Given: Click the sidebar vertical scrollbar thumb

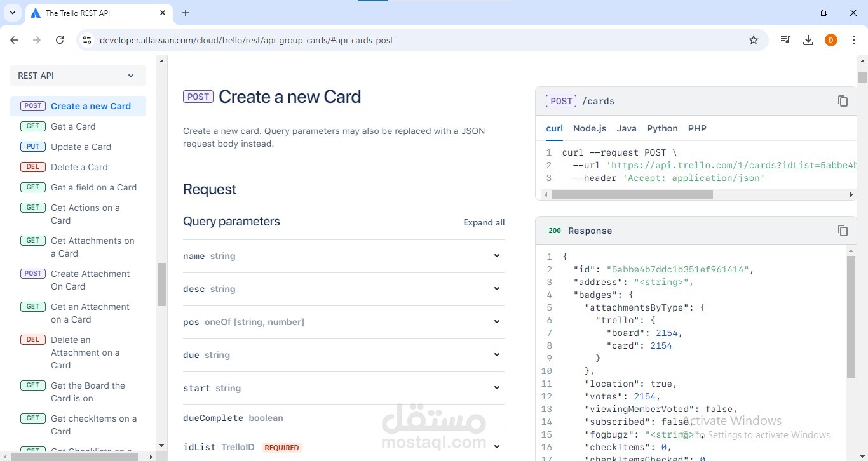Looking at the screenshot, I should tap(161, 284).
